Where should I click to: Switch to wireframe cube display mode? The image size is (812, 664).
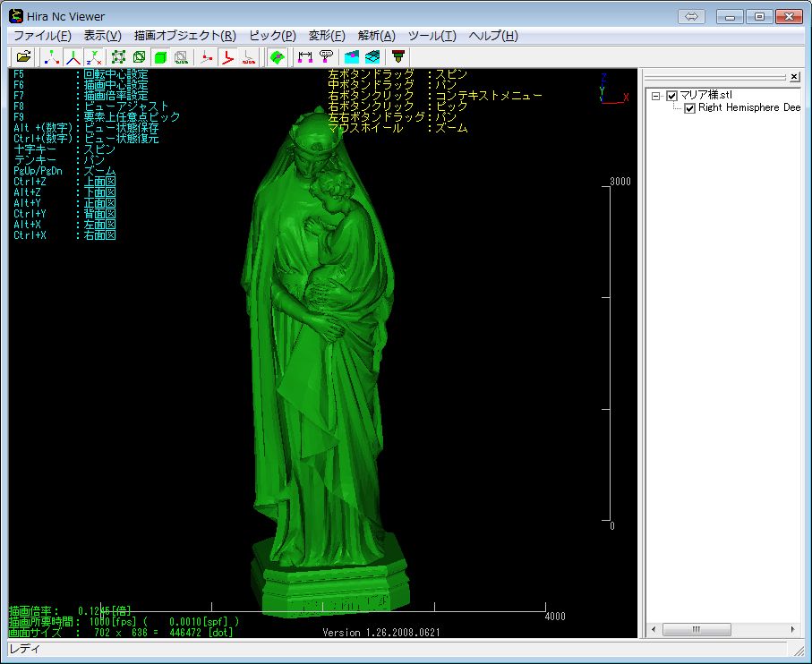point(140,57)
